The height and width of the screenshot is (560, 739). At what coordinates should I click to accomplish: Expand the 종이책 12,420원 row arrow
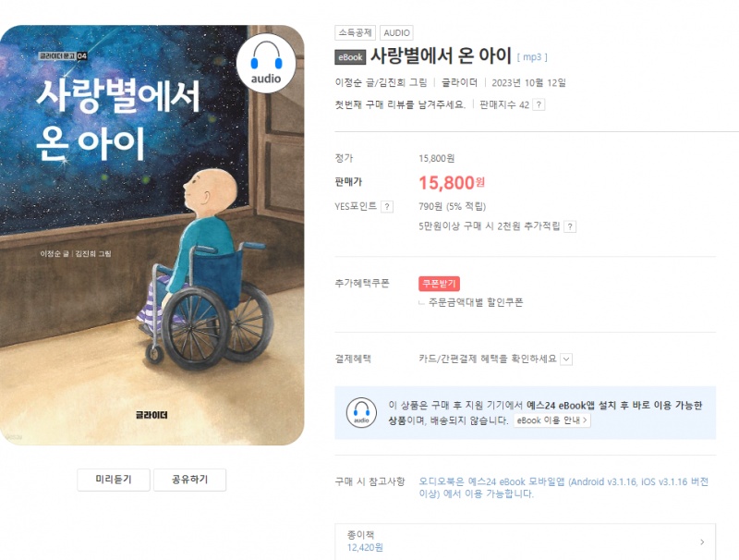pyautogui.click(x=702, y=542)
